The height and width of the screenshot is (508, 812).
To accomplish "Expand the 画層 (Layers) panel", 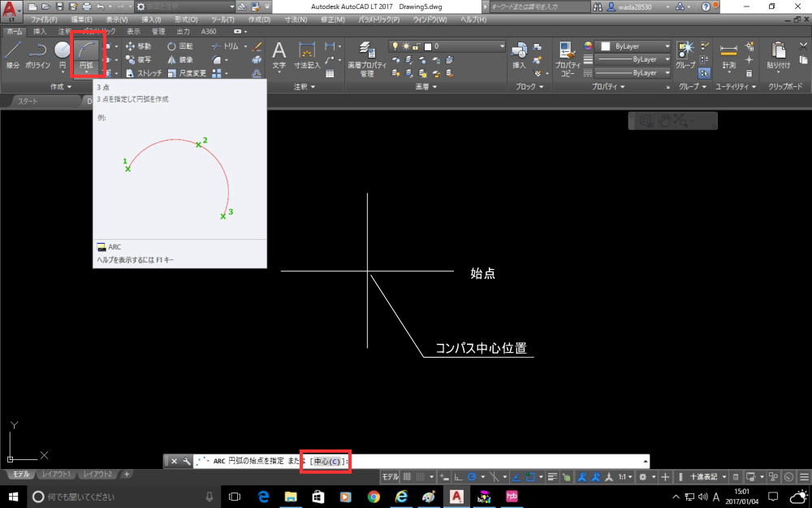I will (425, 87).
